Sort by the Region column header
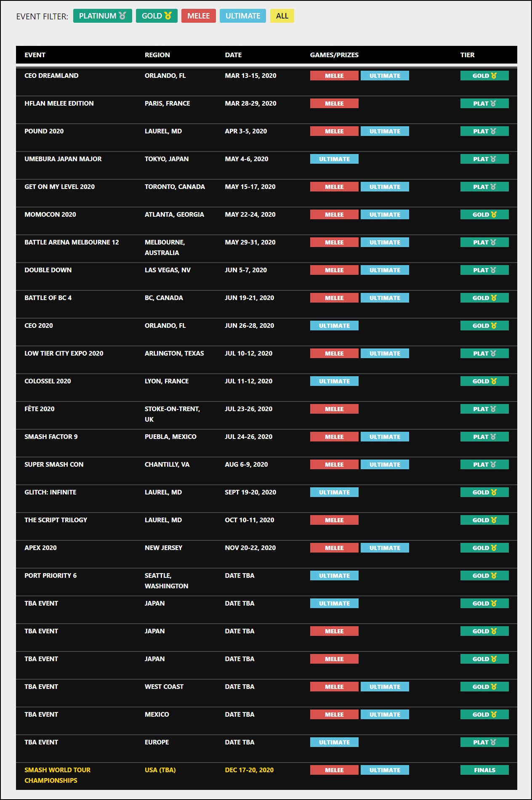This screenshot has width=532, height=800. click(157, 55)
